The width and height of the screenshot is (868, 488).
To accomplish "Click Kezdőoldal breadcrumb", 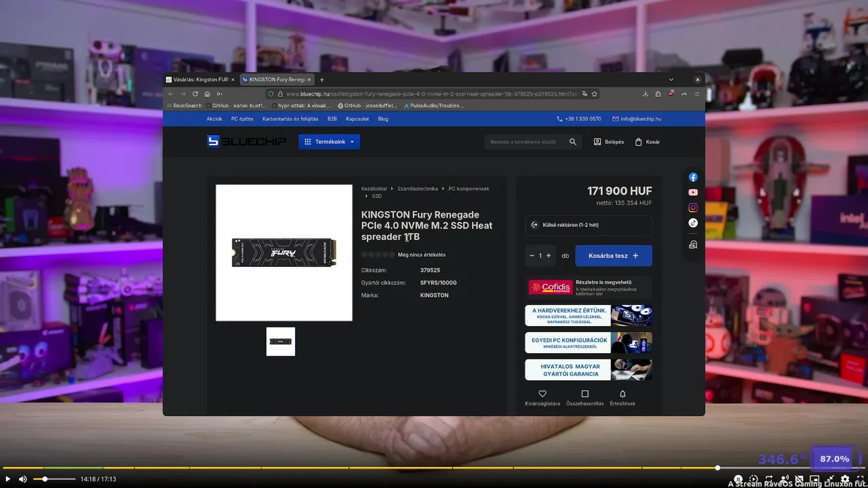I will 374,188.
